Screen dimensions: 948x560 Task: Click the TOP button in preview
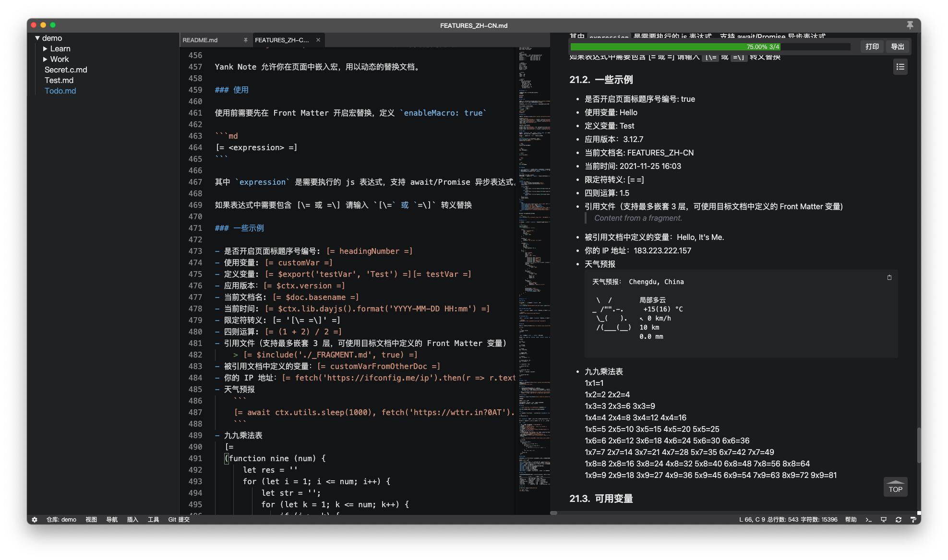click(x=895, y=487)
